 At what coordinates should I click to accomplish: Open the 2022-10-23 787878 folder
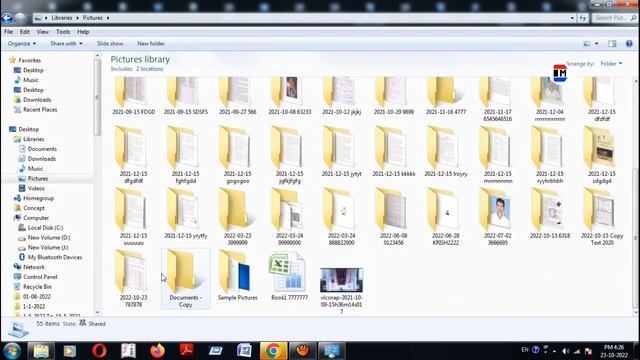(133, 278)
